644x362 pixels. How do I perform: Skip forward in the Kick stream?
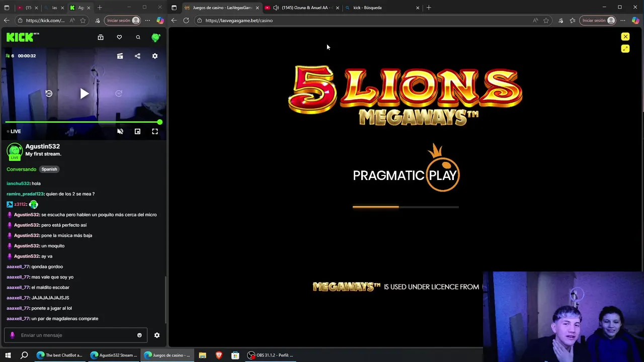pos(119,94)
